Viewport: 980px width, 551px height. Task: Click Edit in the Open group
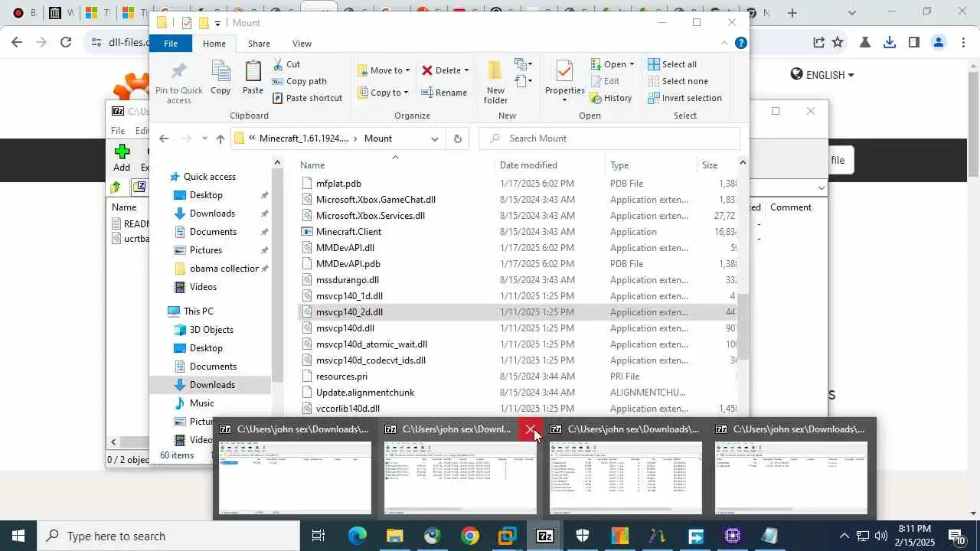click(606, 81)
